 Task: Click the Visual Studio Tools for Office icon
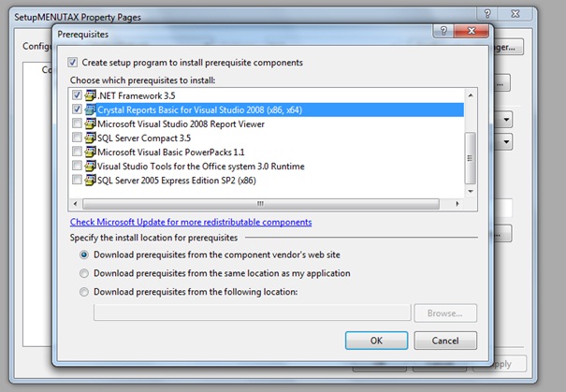(x=90, y=166)
